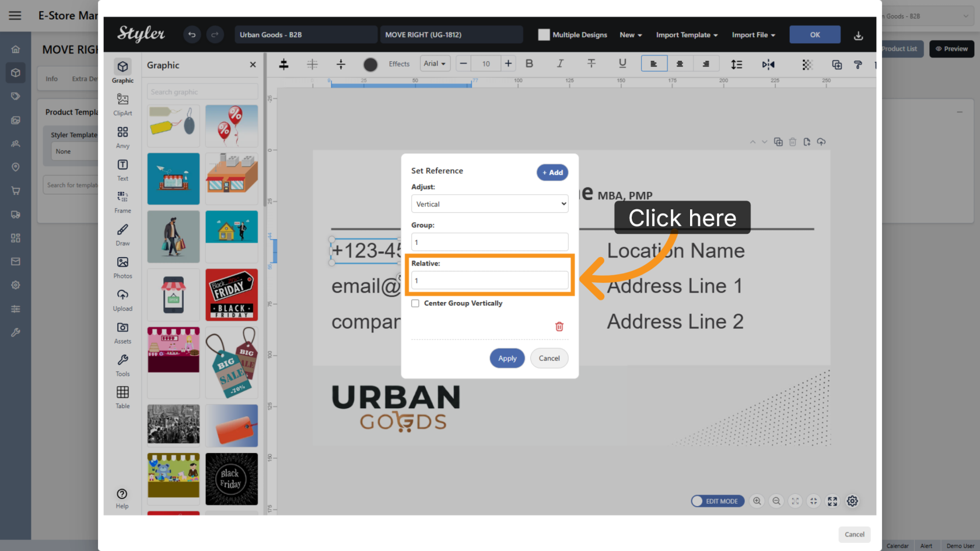Click the bottom Cancel button

[855, 534]
